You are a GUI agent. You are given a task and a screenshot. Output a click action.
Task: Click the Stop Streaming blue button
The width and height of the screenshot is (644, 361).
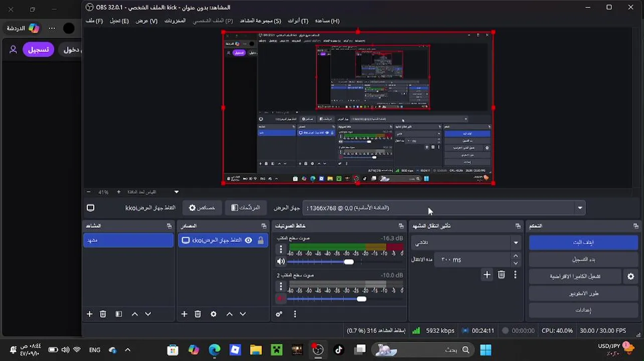click(x=583, y=242)
